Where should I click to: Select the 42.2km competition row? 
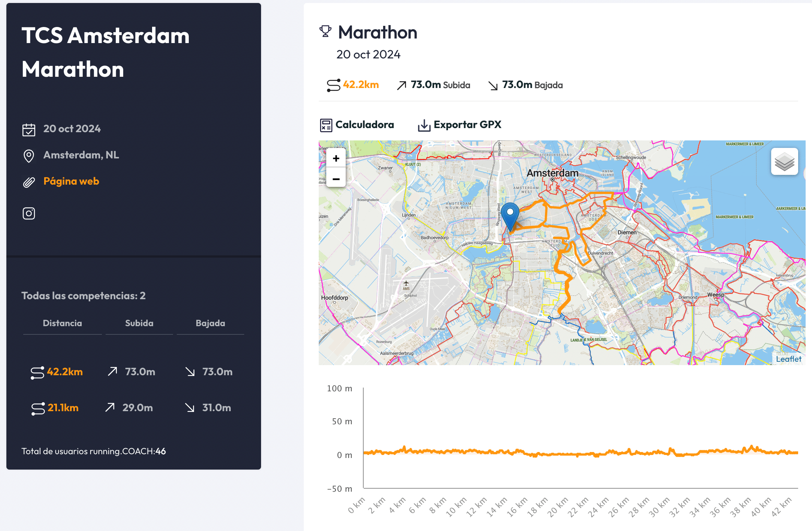[x=64, y=372]
